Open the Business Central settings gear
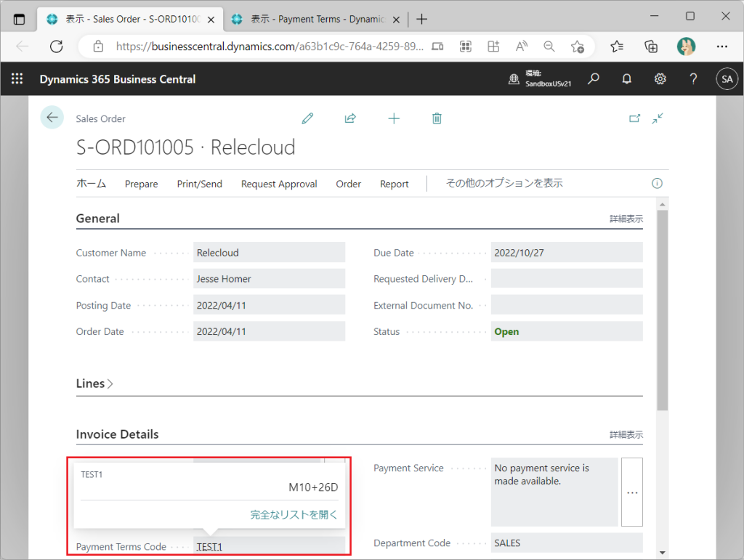The height and width of the screenshot is (560, 744). [x=660, y=78]
